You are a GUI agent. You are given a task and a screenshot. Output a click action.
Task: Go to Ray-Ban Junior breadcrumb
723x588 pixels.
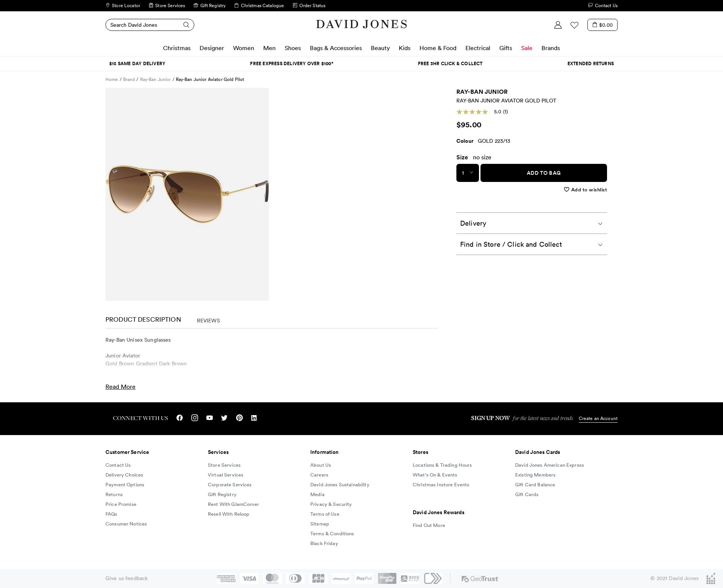155,79
